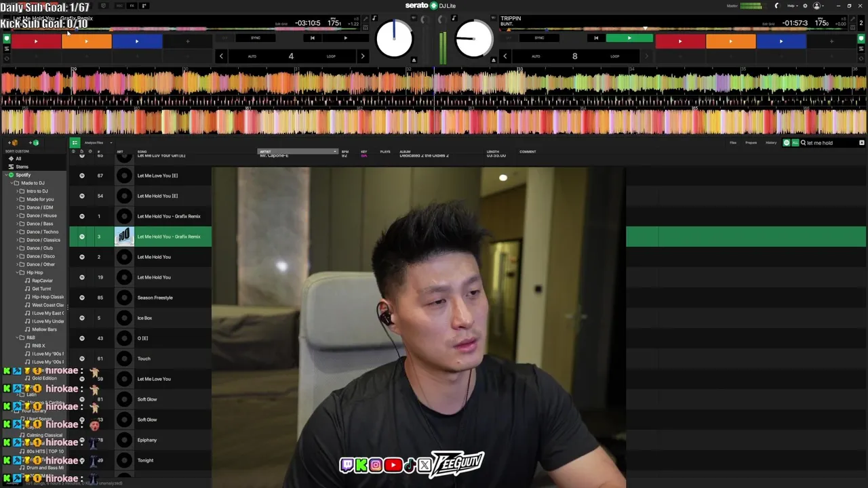Open the user account dropdown

tap(818, 6)
